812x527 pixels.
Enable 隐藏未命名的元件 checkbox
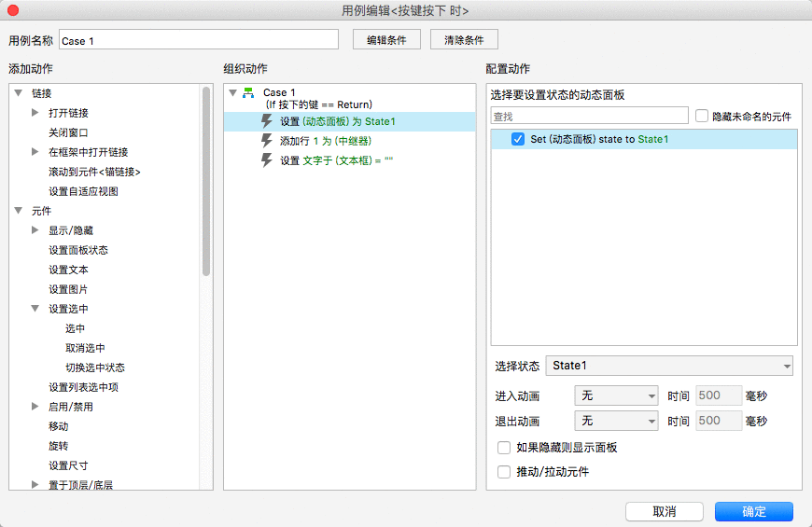tap(702, 116)
